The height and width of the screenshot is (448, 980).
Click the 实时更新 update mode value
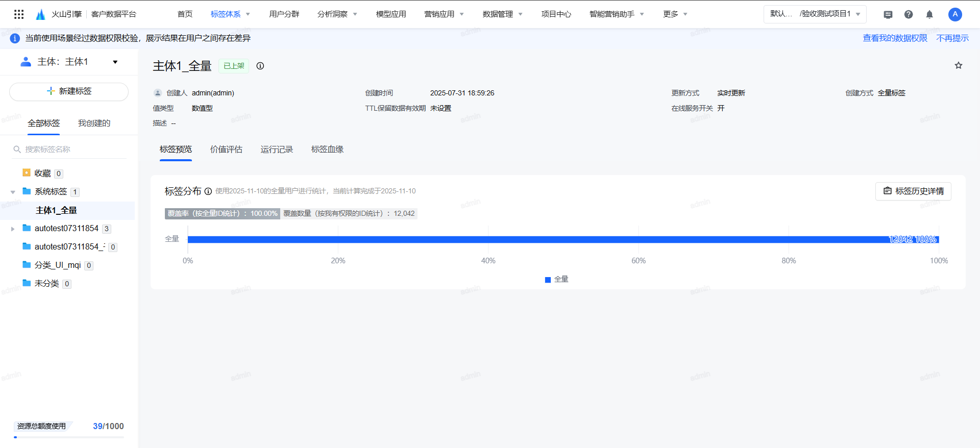[x=731, y=93]
